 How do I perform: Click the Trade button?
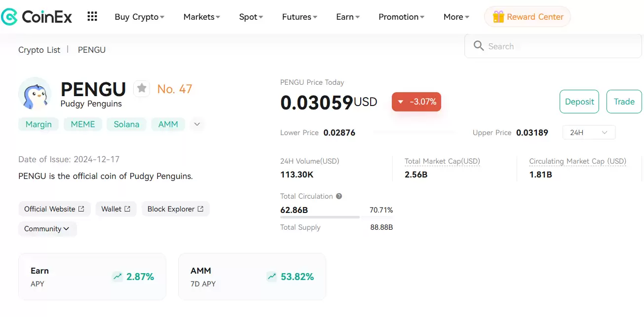[x=624, y=102]
